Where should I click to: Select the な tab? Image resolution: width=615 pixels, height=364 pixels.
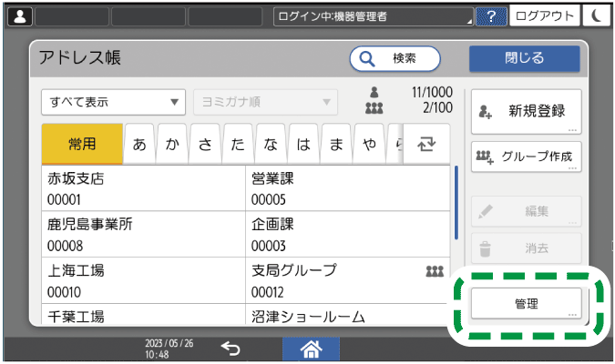click(x=271, y=144)
